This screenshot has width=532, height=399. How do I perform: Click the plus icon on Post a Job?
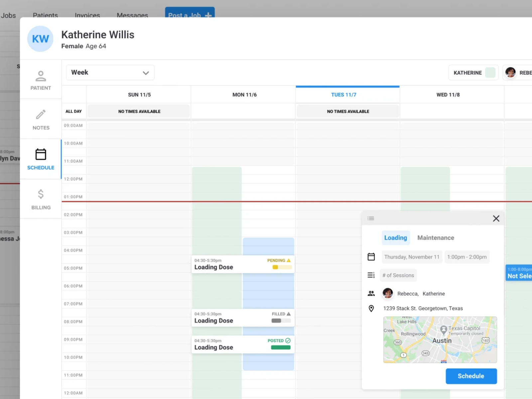click(208, 15)
